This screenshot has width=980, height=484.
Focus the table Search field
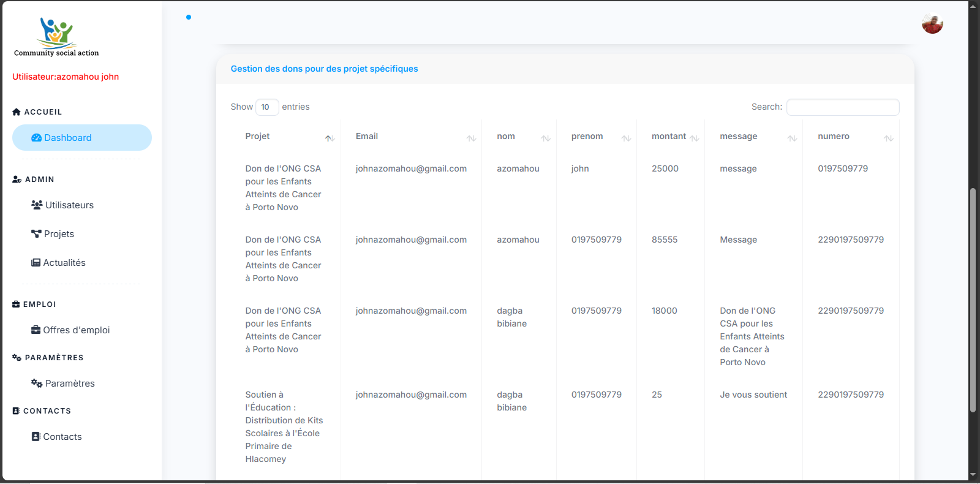842,107
